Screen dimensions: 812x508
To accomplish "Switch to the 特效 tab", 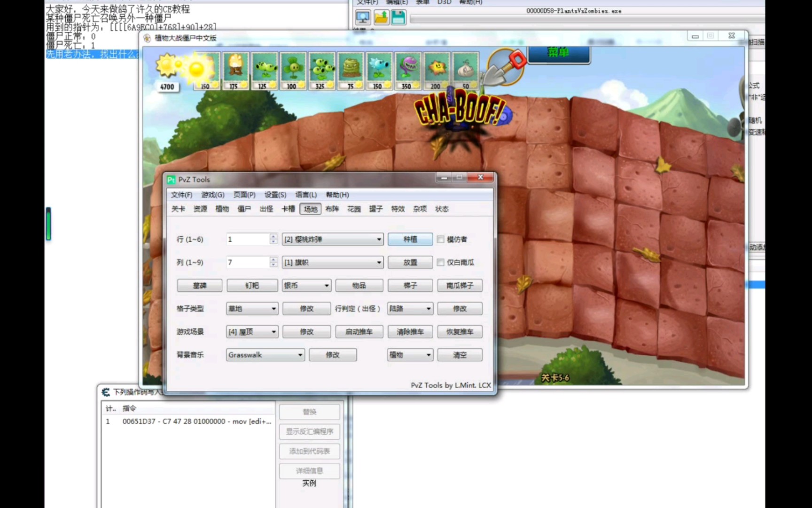I will pos(398,209).
